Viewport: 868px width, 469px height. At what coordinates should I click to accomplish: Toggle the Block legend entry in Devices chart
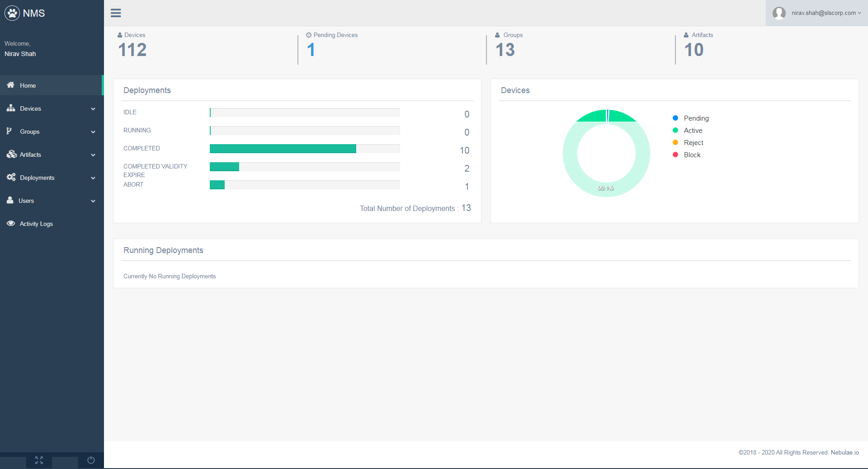686,155
